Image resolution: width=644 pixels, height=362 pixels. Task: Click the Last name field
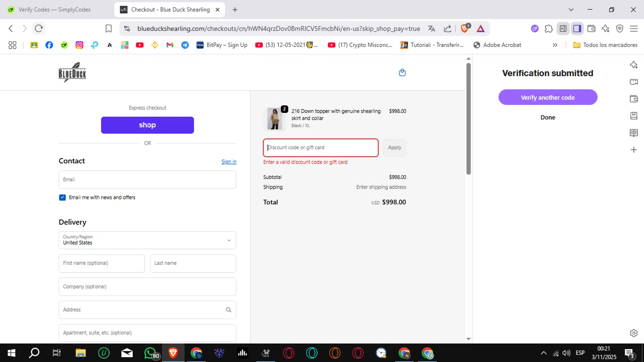(x=193, y=263)
